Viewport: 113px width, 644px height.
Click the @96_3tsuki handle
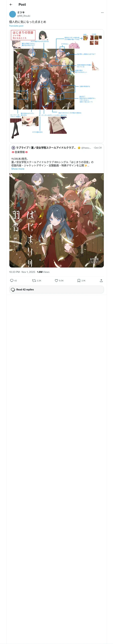click(24, 16)
